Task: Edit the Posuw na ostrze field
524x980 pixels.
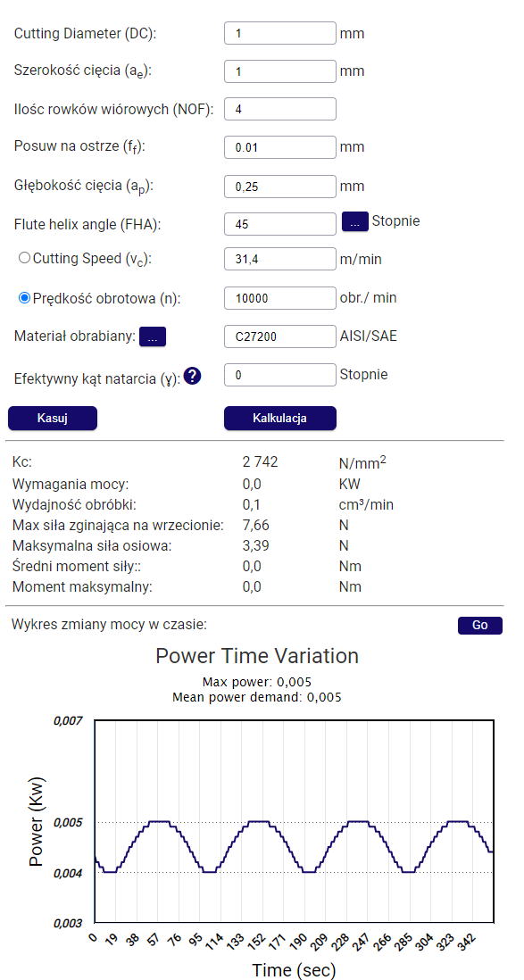Action: [280, 147]
